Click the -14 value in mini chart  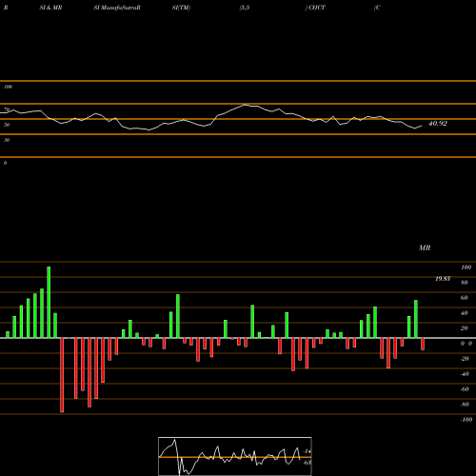[x=307, y=451]
